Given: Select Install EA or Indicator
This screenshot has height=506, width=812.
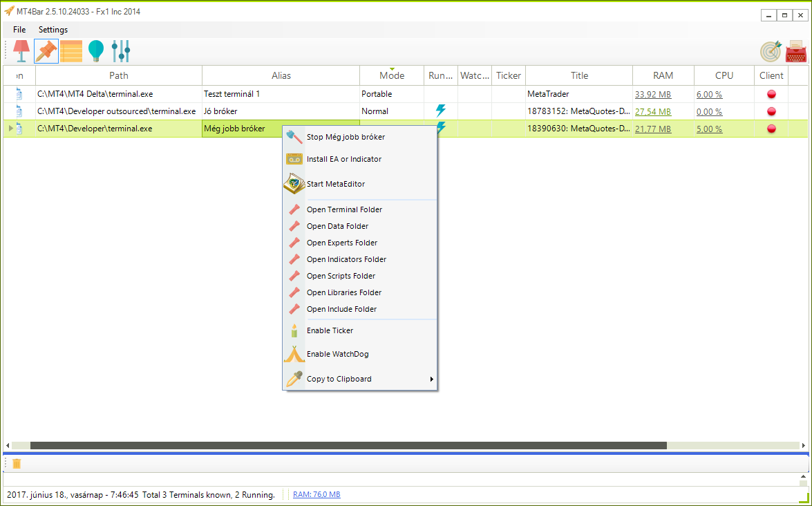Looking at the screenshot, I should click(360, 159).
